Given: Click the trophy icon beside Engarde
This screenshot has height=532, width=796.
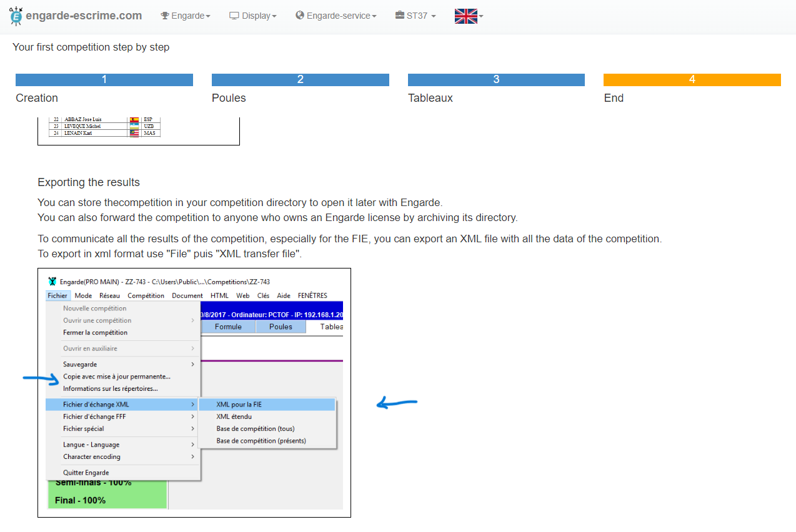Looking at the screenshot, I should coord(165,16).
